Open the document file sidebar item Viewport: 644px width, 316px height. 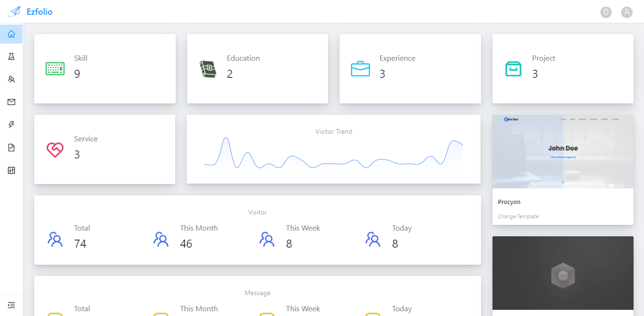(x=11, y=148)
